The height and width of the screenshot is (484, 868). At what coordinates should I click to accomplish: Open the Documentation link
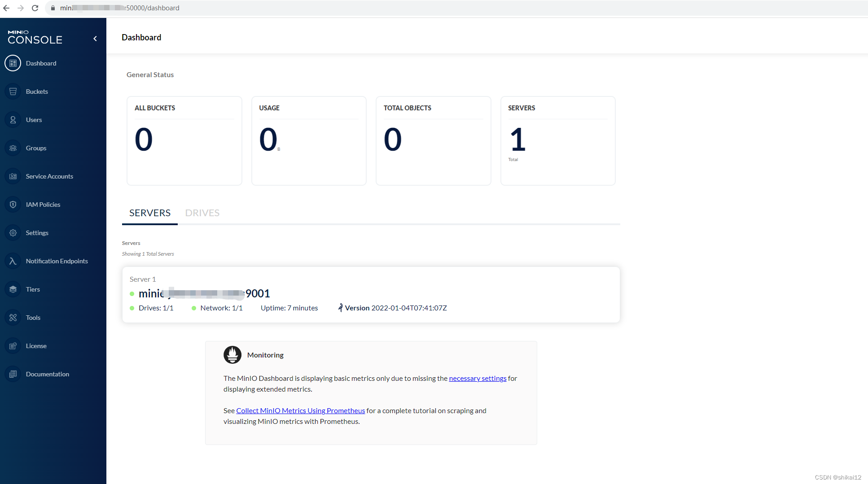tap(47, 374)
